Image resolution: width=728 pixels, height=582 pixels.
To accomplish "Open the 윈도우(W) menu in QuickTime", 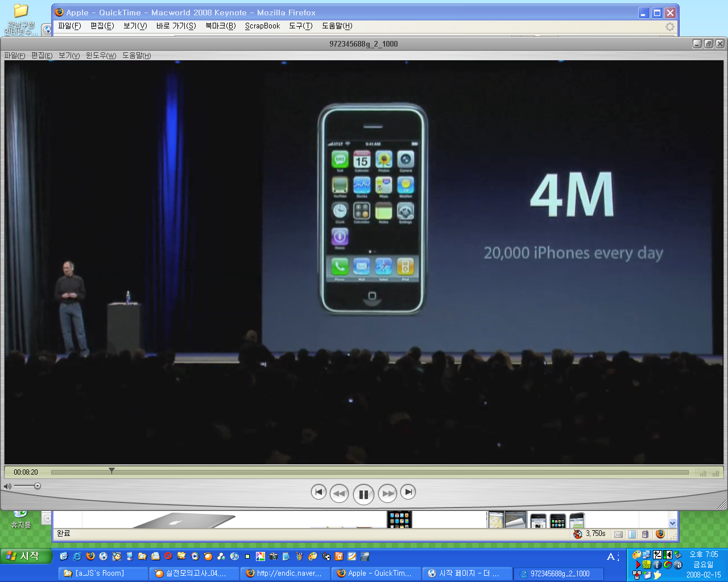I will coord(101,55).
